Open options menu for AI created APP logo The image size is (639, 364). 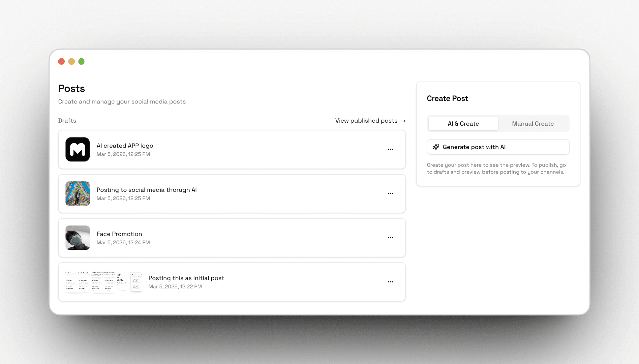tap(390, 149)
